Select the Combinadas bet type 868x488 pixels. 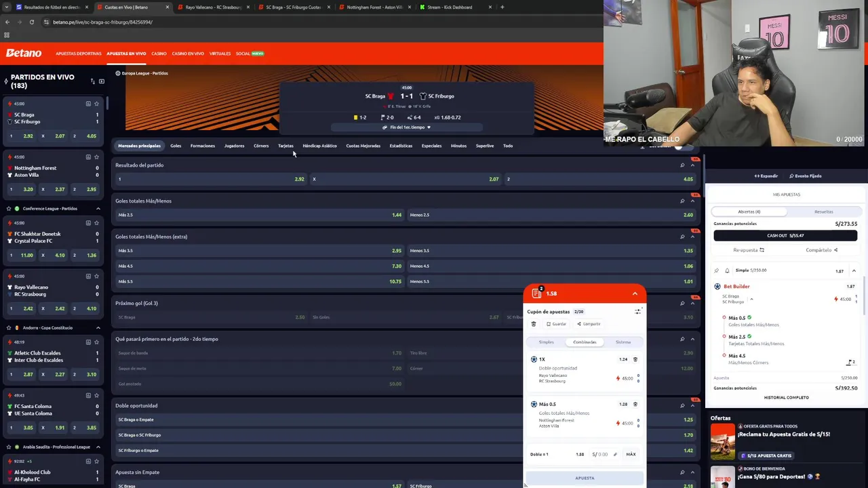(585, 342)
